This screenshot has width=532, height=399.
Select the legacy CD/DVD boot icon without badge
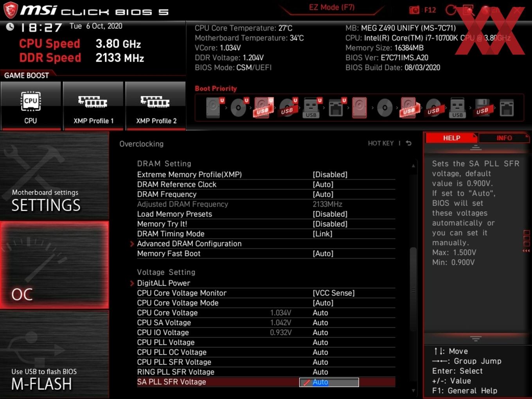coord(385,108)
